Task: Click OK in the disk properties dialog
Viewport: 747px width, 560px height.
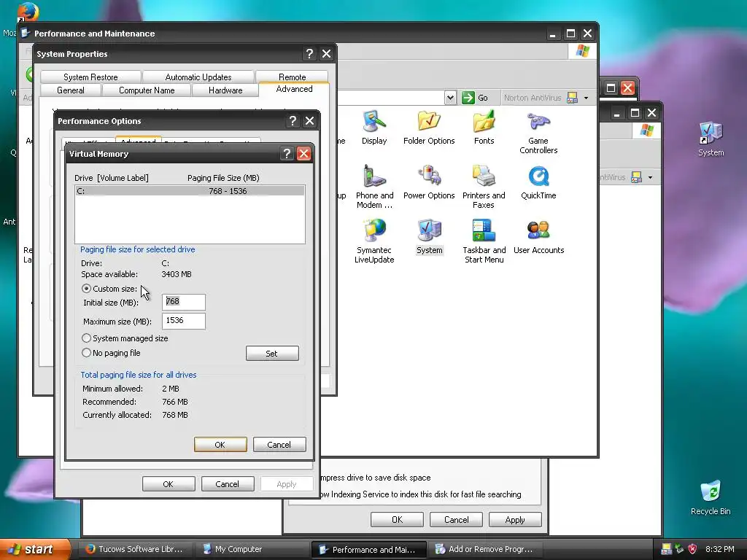Action: click(x=397, y=519)
